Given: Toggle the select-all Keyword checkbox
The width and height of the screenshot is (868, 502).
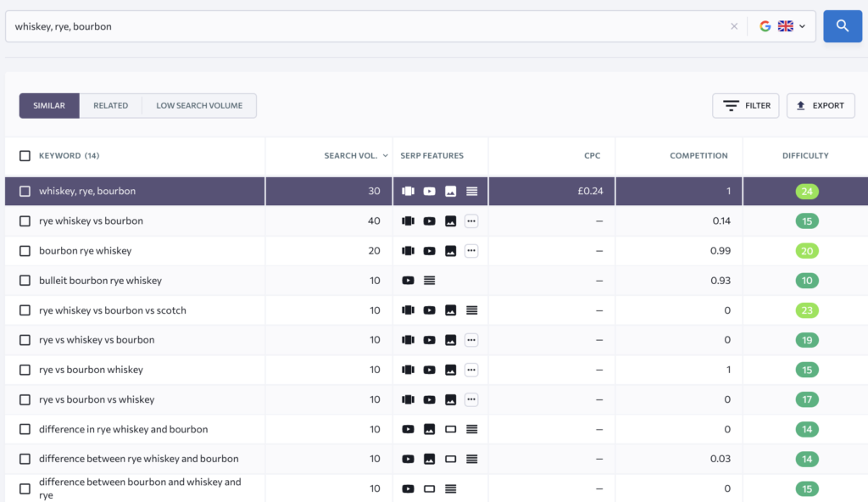Looking at the screenshot, I should [25, 156].
